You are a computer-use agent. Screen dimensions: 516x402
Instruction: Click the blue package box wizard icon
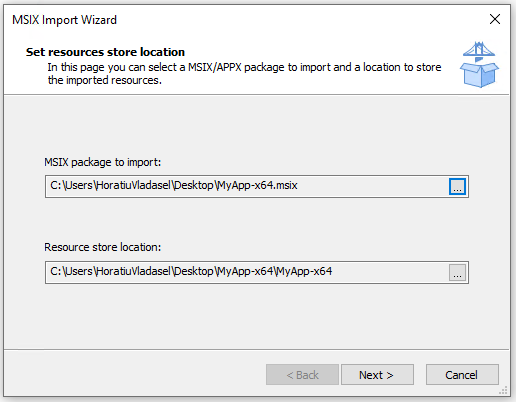(x=479, y=65)
